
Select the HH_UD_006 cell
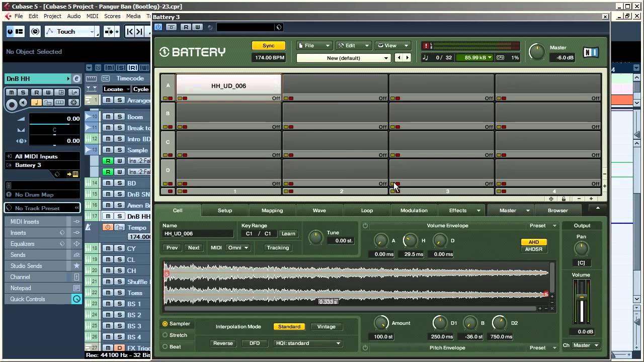228,86
